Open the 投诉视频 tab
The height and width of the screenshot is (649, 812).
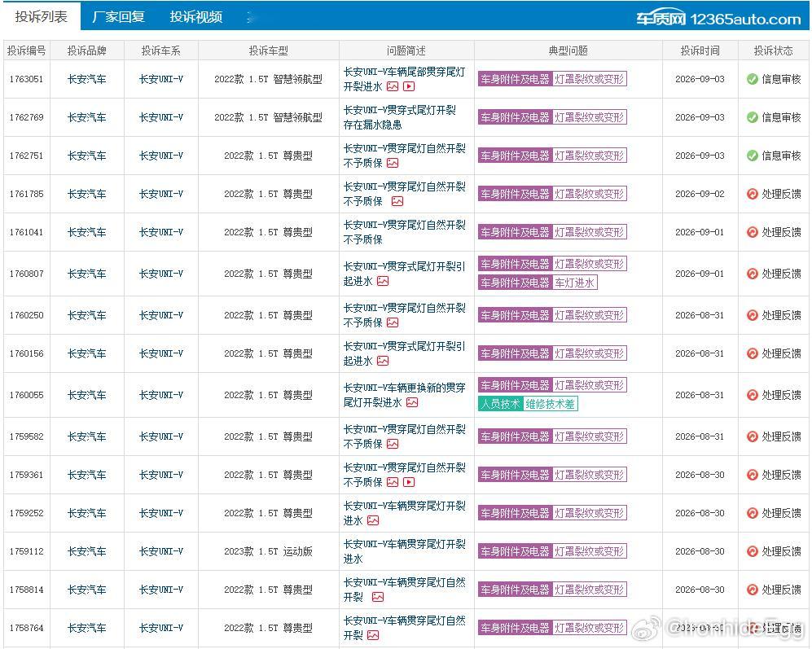click(195, 16)
